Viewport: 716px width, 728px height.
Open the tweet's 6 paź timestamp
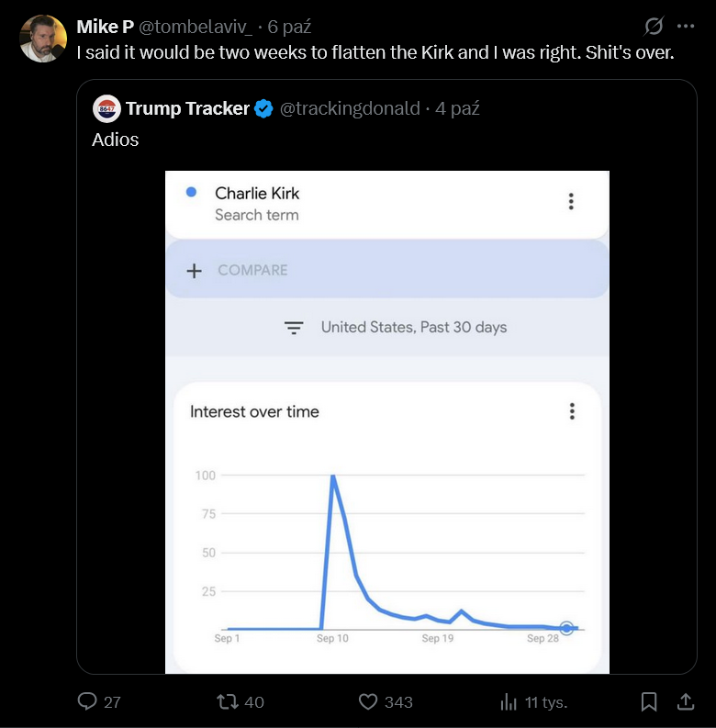289,27
